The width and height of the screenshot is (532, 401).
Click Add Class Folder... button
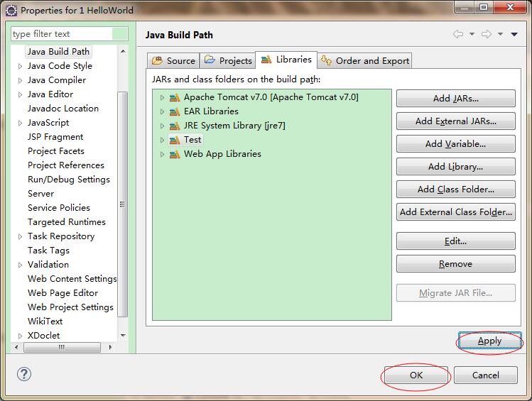tap(456, 189)
